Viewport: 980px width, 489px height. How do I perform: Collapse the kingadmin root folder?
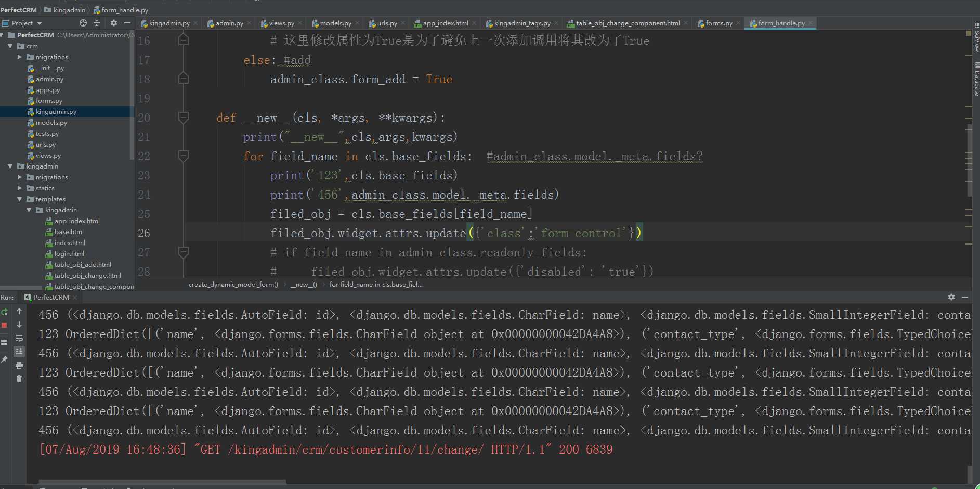[10, 166]
